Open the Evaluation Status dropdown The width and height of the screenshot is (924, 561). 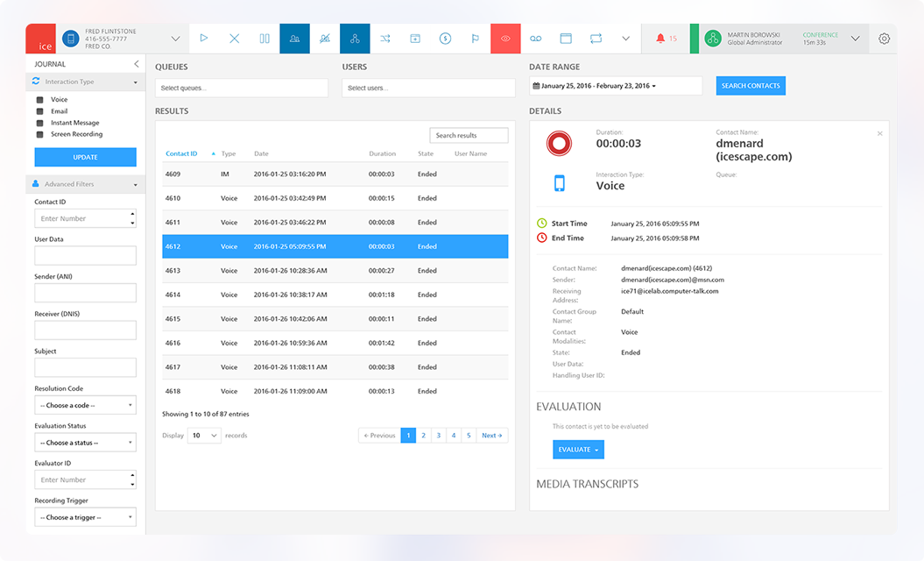click(x=86, y=443)
